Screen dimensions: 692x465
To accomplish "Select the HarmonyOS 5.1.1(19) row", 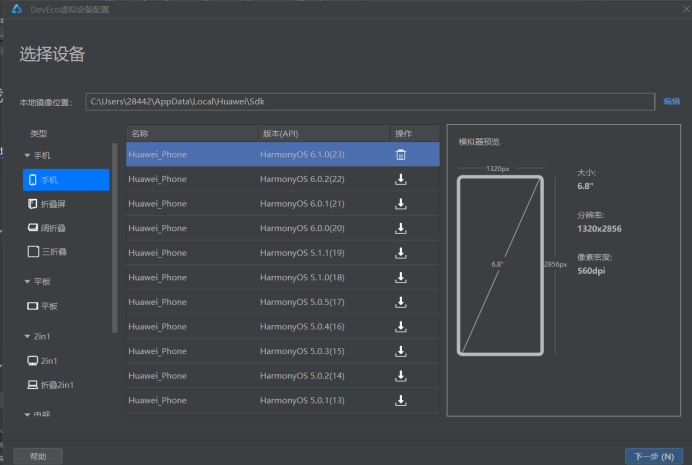I will [282, 253].
